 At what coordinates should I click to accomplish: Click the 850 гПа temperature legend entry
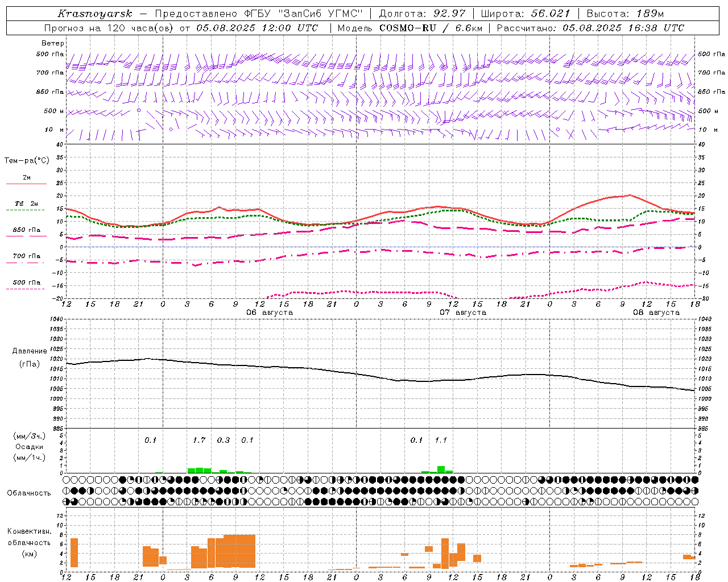(26, 230)
